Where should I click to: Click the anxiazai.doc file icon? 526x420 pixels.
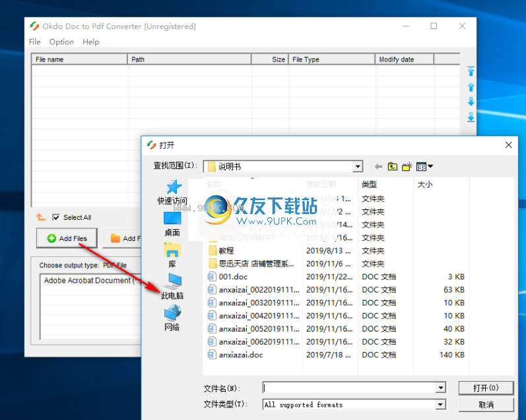click(211, 355)
